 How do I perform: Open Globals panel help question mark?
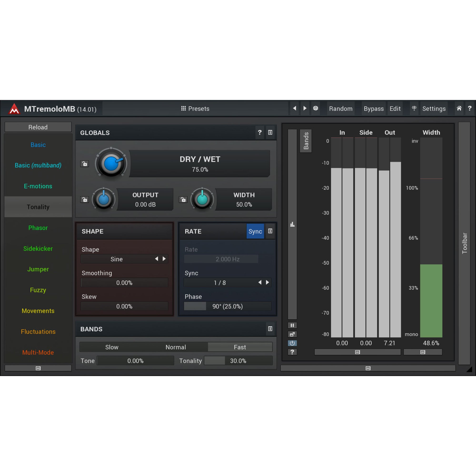pos(260,133)
